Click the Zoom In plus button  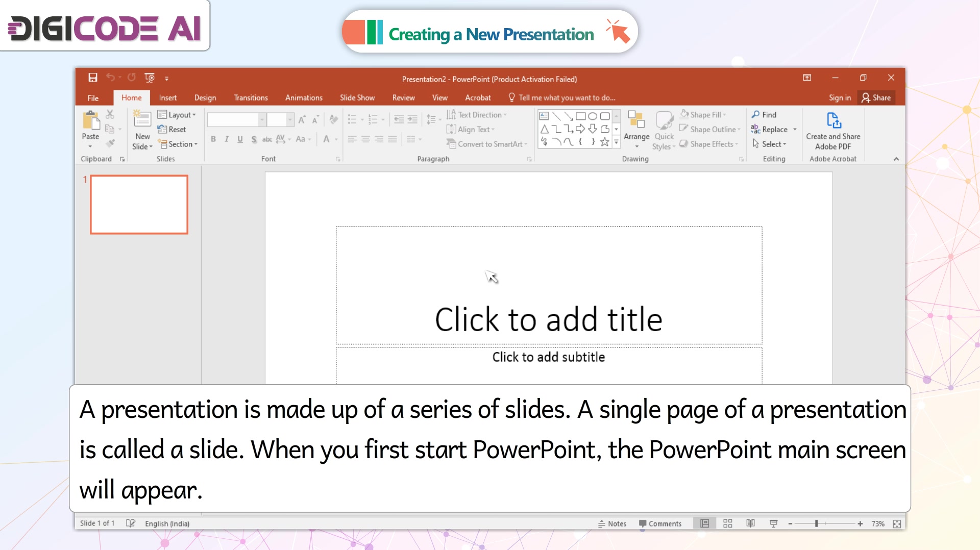point(860,523)
